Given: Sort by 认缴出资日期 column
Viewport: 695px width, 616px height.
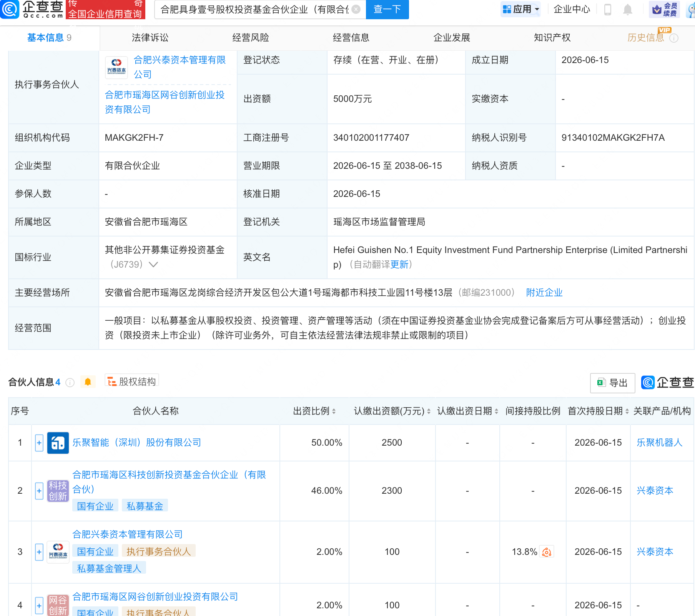Looking at the screenshot, I should click(496, 411).
